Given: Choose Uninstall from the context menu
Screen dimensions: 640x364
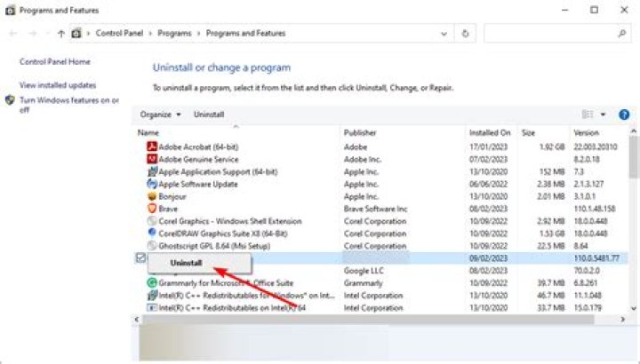Looking at the screenshot, I should [200, 263].
